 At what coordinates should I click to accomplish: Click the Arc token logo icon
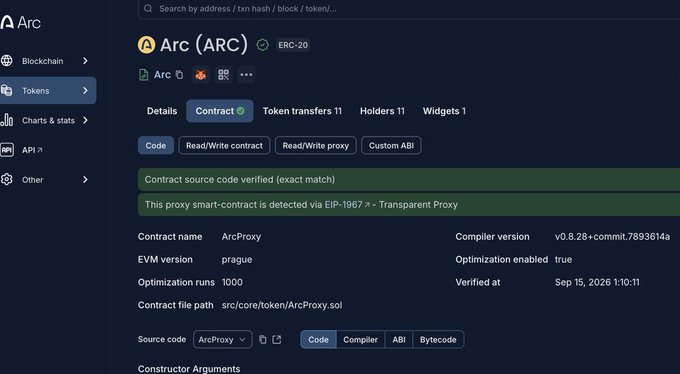[147, 45]
